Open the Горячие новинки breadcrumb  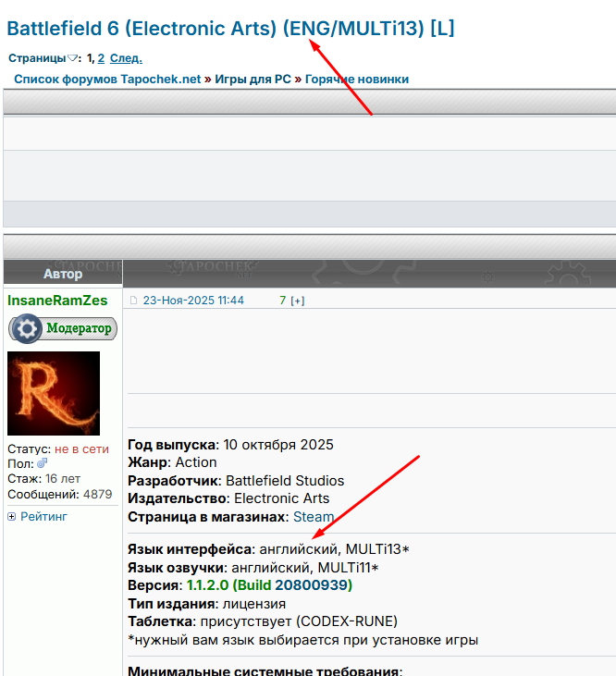(x=356, y=79)
